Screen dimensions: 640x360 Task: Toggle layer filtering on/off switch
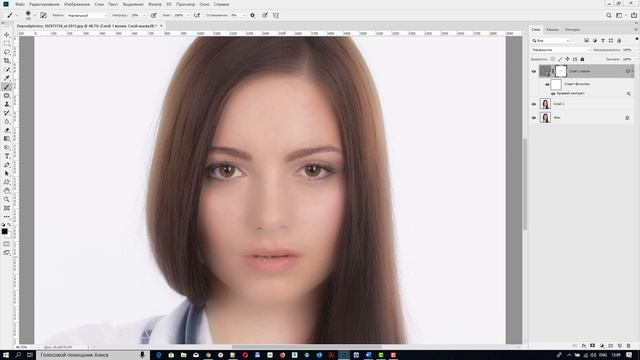click(x=637, y=39)
